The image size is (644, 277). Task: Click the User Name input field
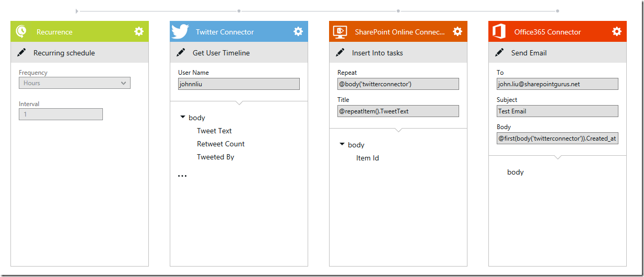pos(239,84)
